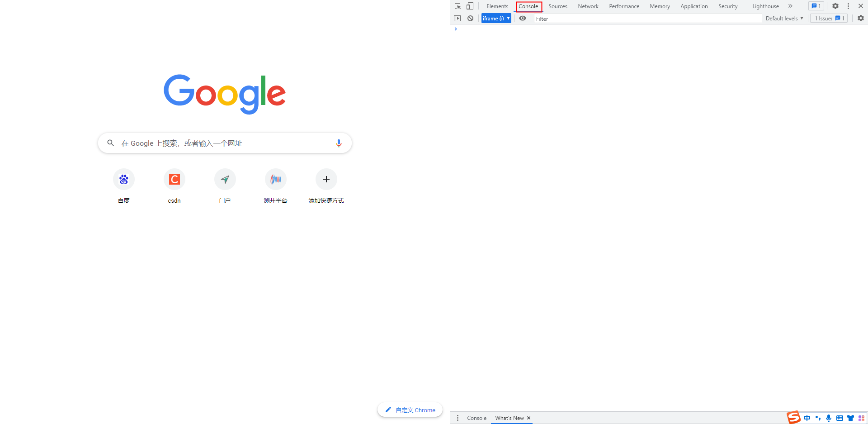This screenshot has width=868, height=424.
Task: Open the issues counter badge in top toolbar
Action: (x=816, y=6)
